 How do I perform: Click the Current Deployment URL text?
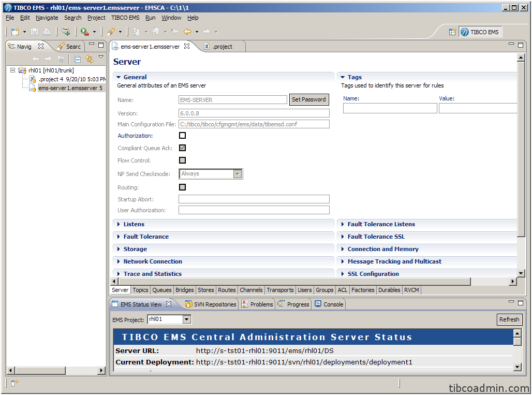coord(304,362)
